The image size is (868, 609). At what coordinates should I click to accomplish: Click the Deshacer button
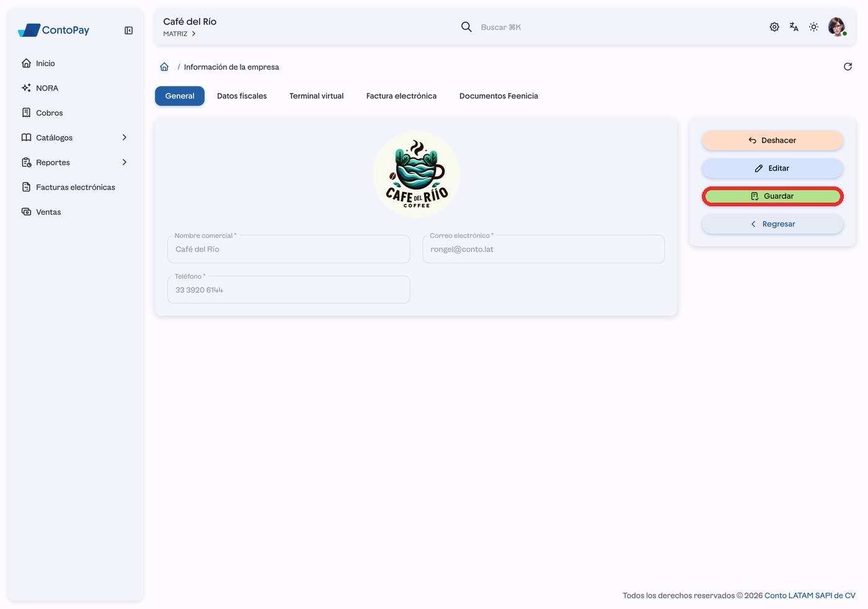point(773,141)
